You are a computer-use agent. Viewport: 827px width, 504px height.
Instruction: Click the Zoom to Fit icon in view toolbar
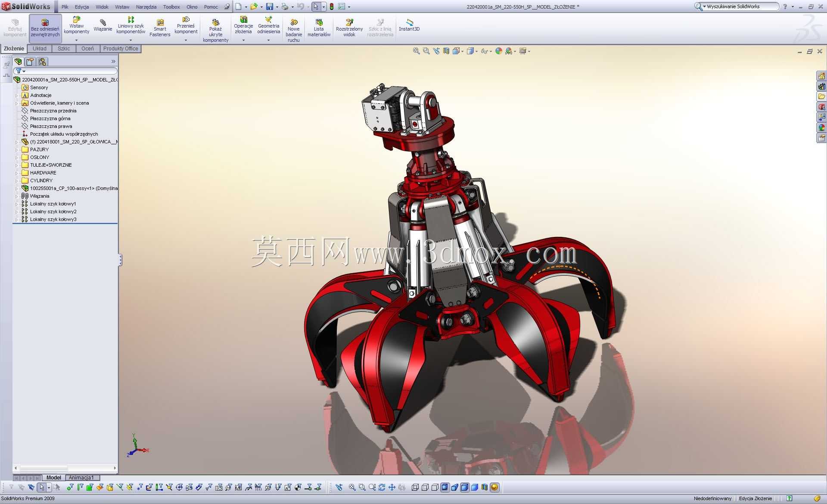click(x=416, y=51)
